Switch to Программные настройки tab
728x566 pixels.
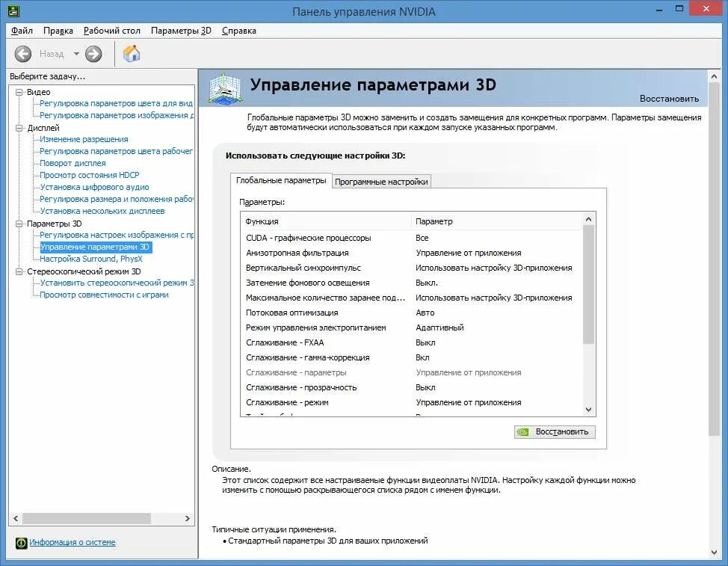tap(383, 181)
